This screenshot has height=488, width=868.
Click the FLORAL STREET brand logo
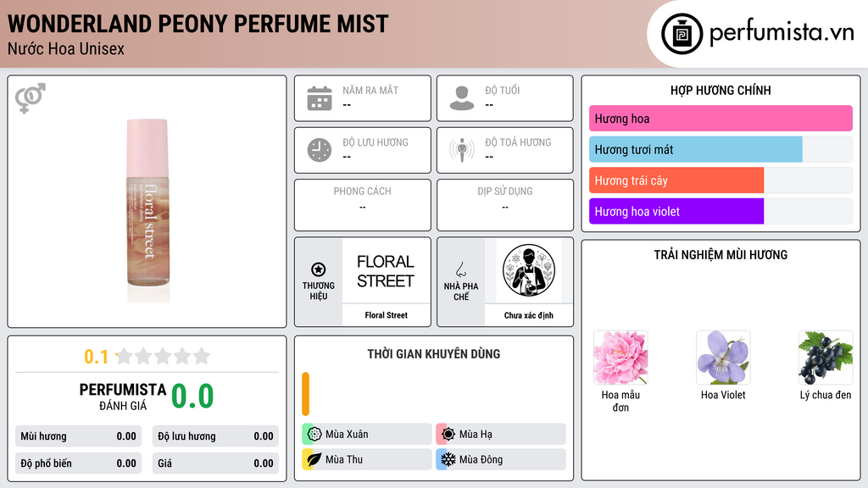click(x=386, y=271)
